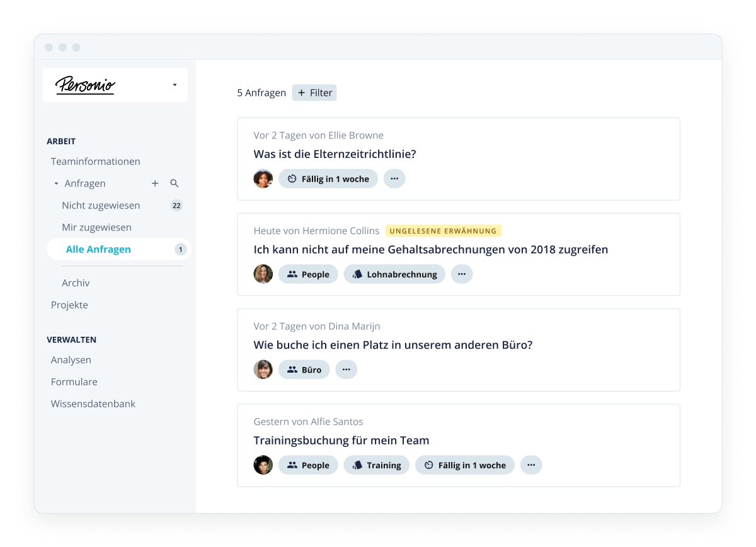Open Projekte in the sidebar

[x=69, y=305]
